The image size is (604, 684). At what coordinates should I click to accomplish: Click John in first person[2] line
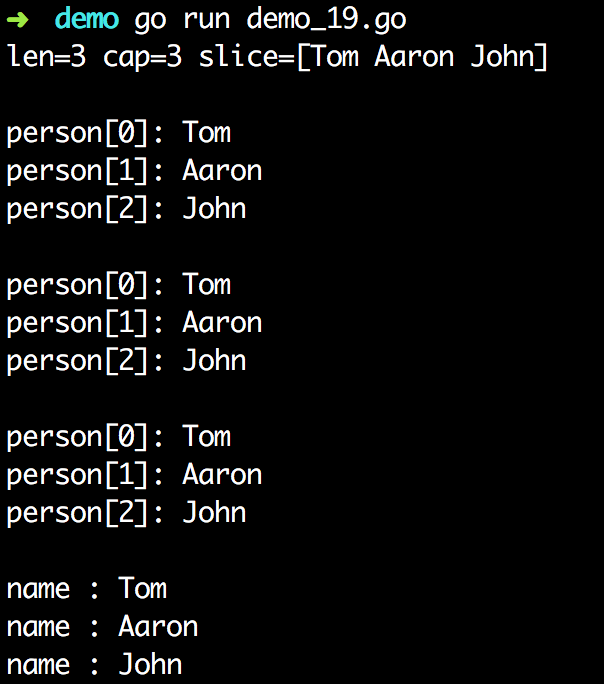[215, 209]
